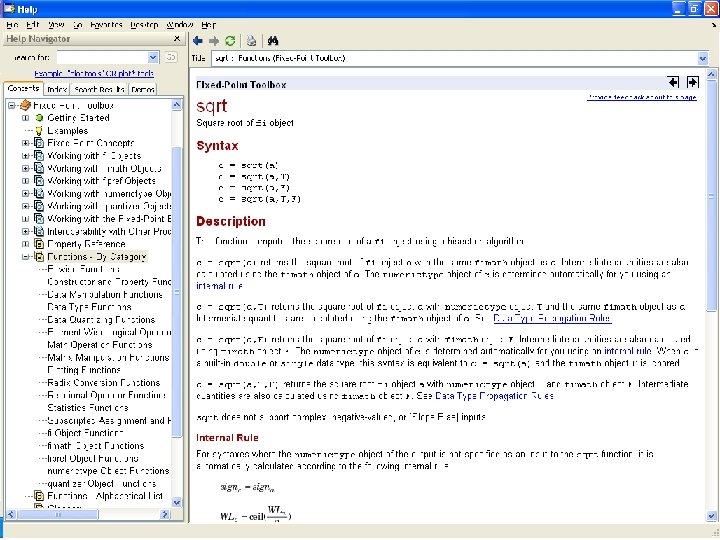
Task: Click the Functions - Alphabetical List icon
Action: point(39,496)
